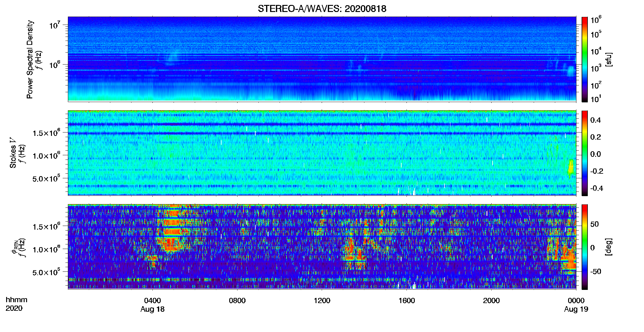Viewport: 644px width, 332px height.
Task: Click the Aug 18 date label
Action: [152, 309]
